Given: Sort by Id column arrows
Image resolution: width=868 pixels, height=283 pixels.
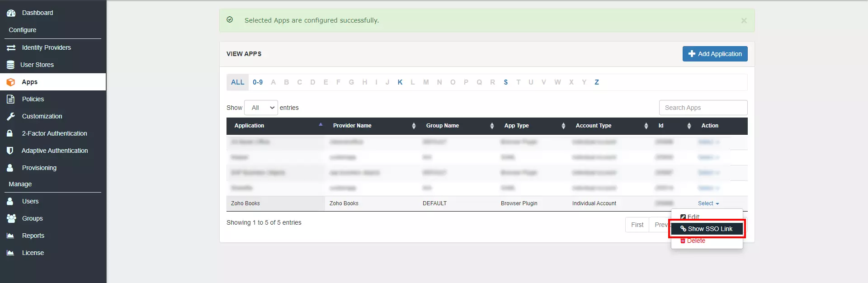Looking at the screenshot, I should point(689,126).
